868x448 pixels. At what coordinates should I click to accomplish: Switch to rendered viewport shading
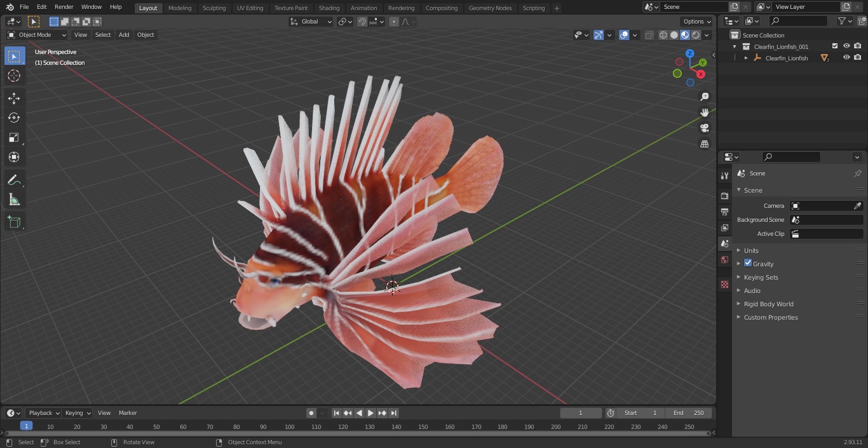[x=696, y=35]
